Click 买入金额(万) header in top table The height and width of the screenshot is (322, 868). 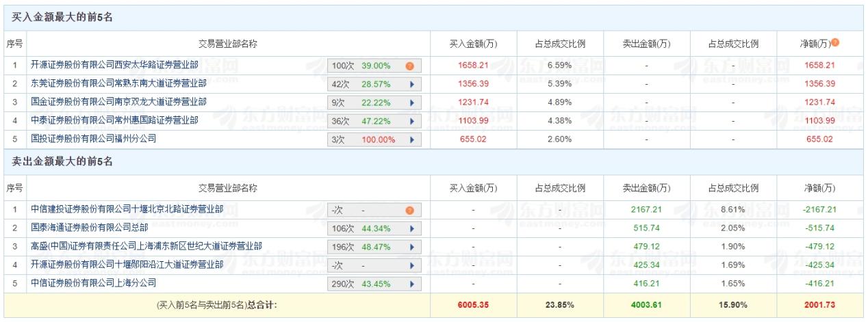[x=473, y=44]
